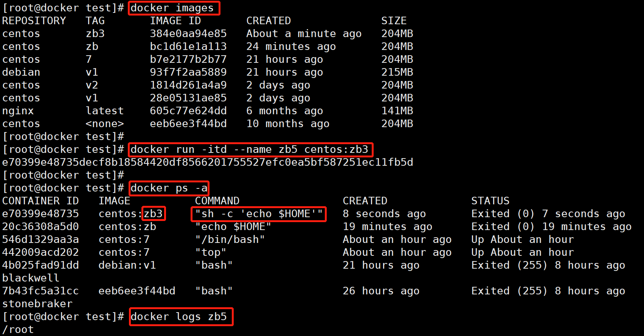Screen dimensions: 644x336
Task: Click the "top" command entry
Action: [211, 252]
